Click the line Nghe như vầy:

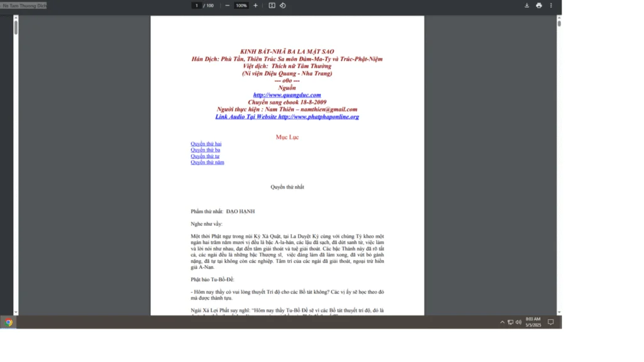pyautogui.click(x=206, y=224)
